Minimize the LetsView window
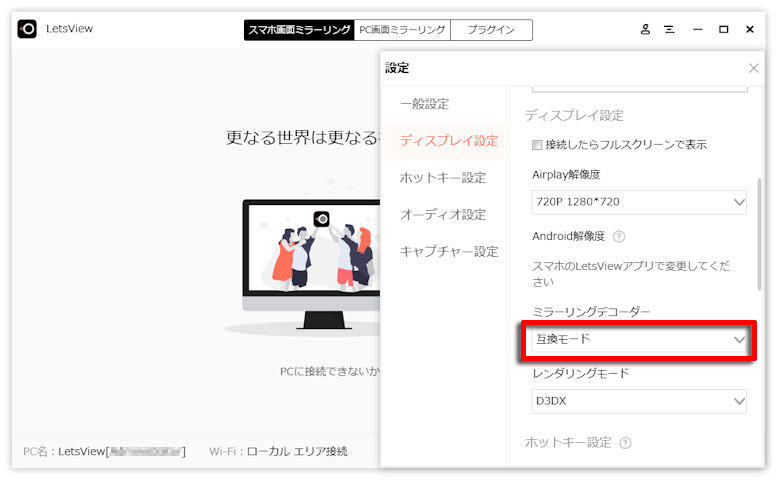The image size is (777, 480). pyautogui.click(x=698, y=30)
